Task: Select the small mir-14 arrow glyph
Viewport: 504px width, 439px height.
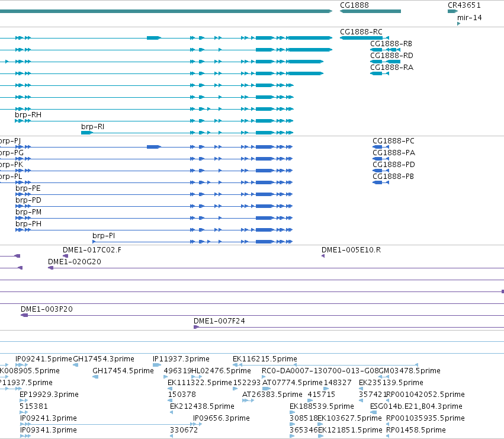Action: (x=458, y=24)
